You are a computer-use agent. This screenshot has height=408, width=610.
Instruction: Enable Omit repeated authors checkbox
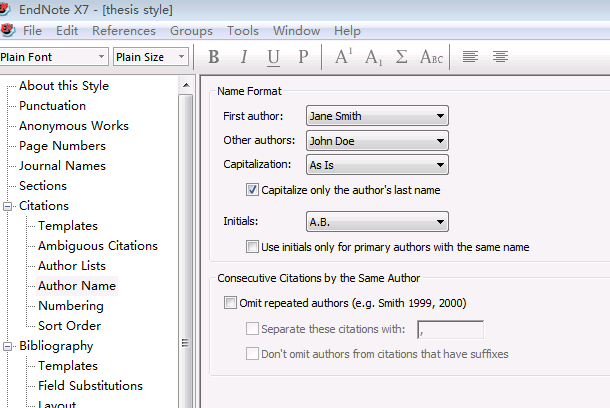tap(230, 303)
